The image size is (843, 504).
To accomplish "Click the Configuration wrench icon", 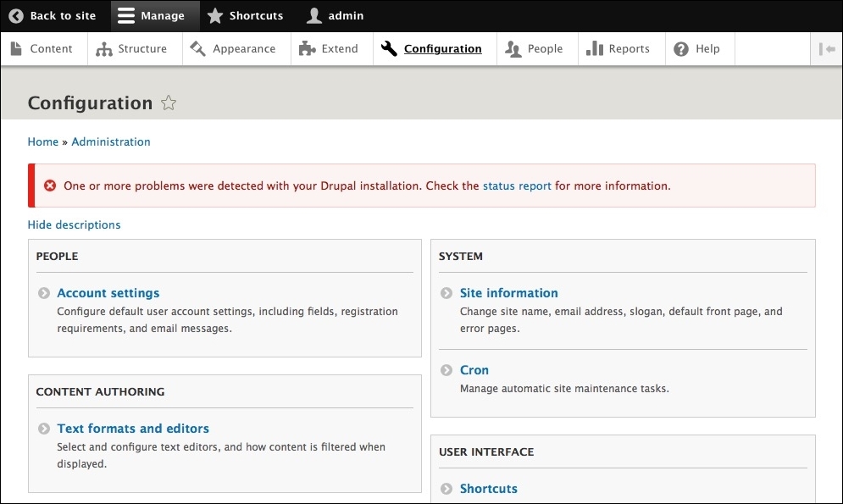I will click(389, 48).
